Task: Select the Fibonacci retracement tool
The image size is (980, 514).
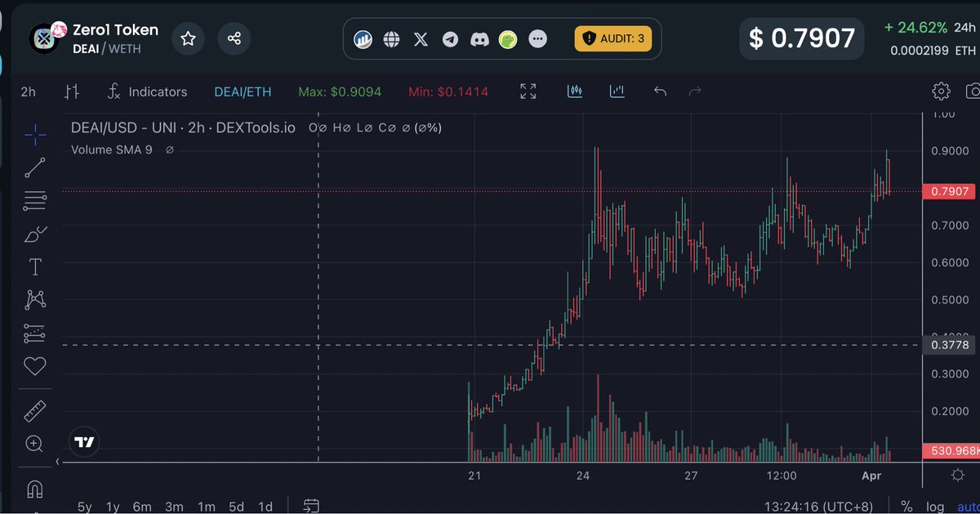Action: [x=35, y=201]
